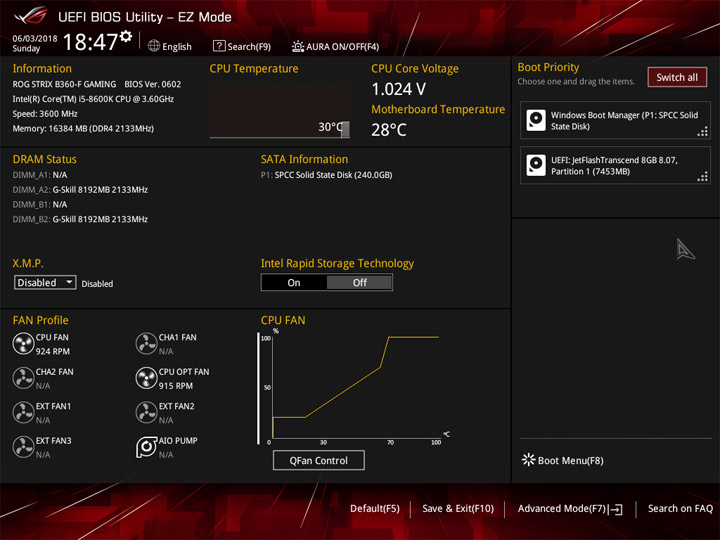Viewport: 720px width, 540px height.
Task: Turn Intel Rapid Storage Technology Off
Action: [x=360, y=283]
